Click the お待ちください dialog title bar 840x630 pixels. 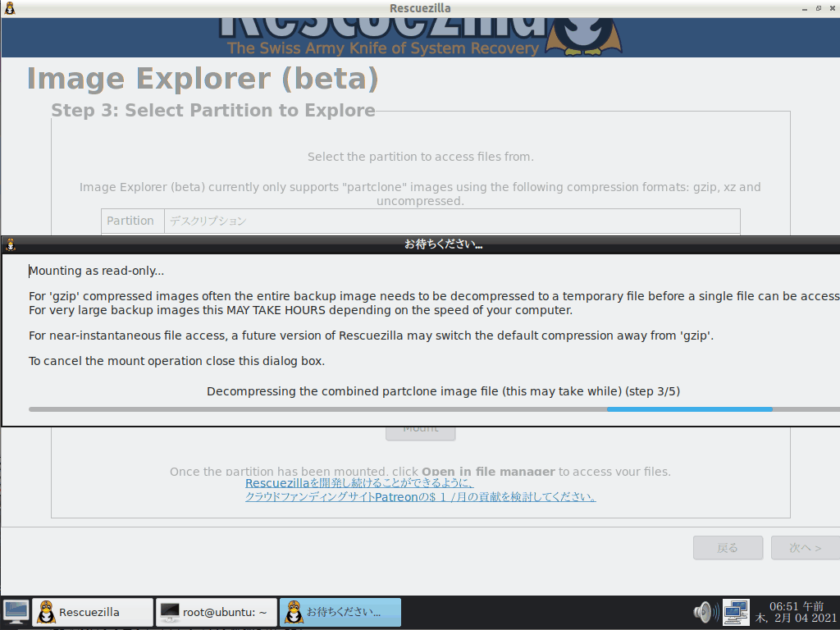pos(421,244)
